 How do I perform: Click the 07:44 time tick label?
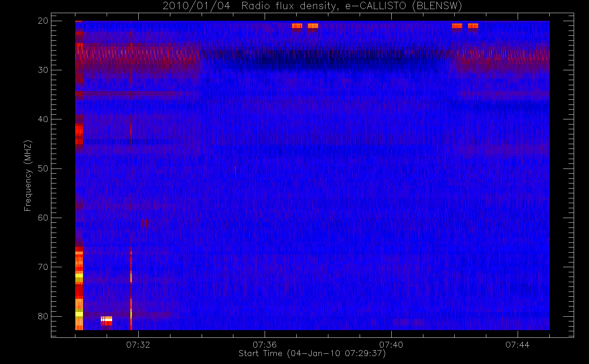click(x=517, y=345)
